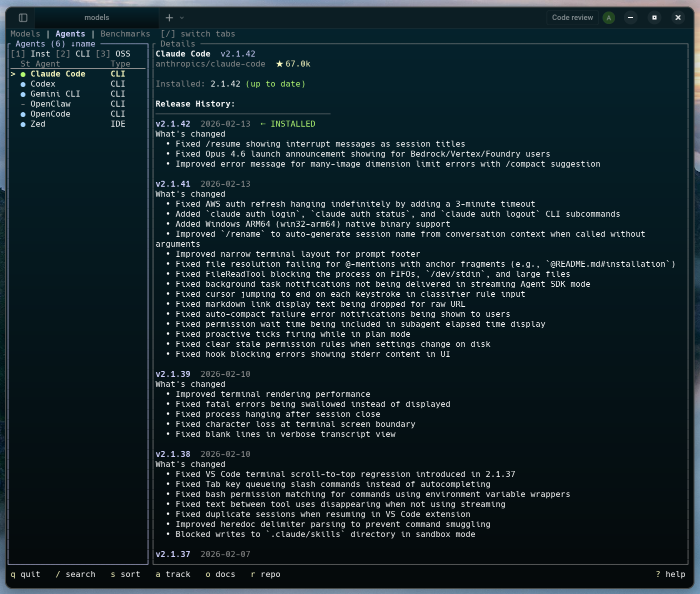Click the green status dot beside Claude Code

click(23, 74)
